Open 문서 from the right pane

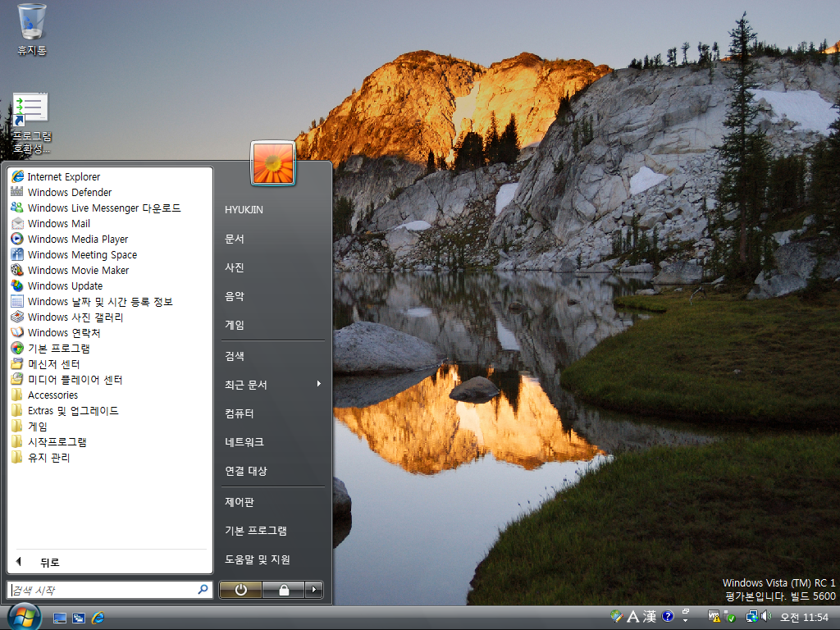273,239
